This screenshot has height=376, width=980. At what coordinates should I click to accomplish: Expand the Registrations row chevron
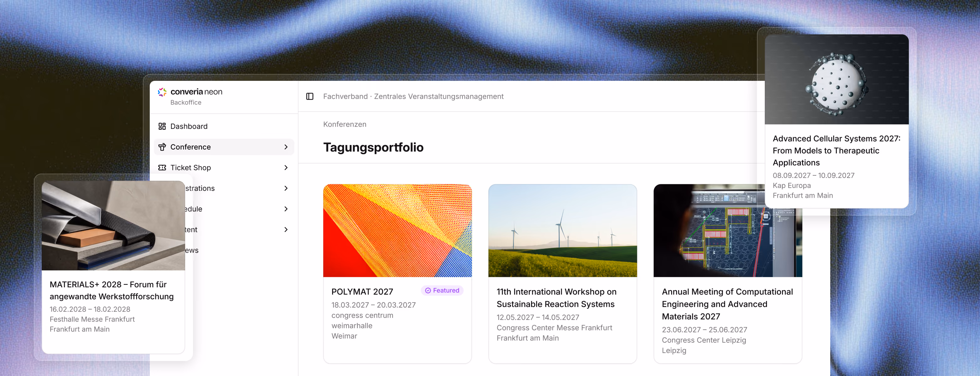286,188
